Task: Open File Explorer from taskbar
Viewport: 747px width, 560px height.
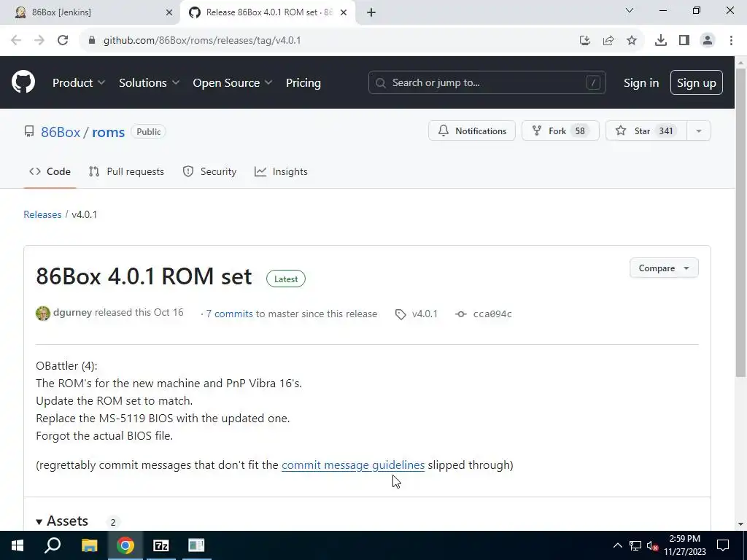Action: 89,545
